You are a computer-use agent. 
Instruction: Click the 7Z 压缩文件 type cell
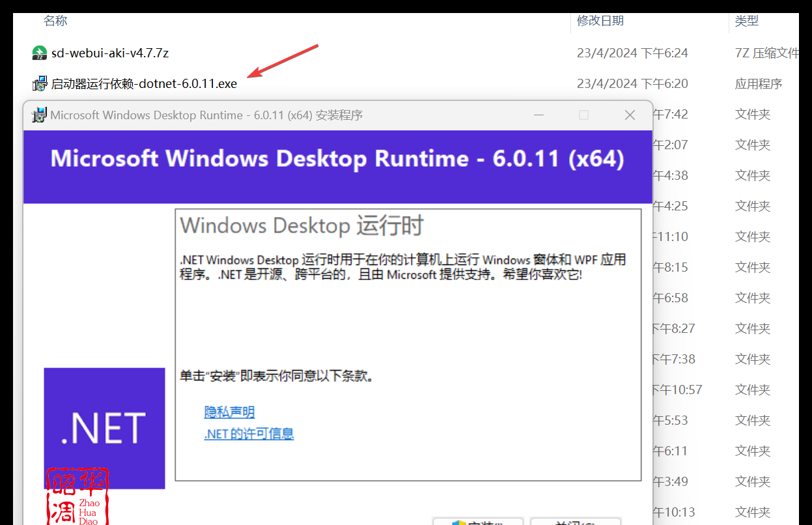(x=767, y=53)
